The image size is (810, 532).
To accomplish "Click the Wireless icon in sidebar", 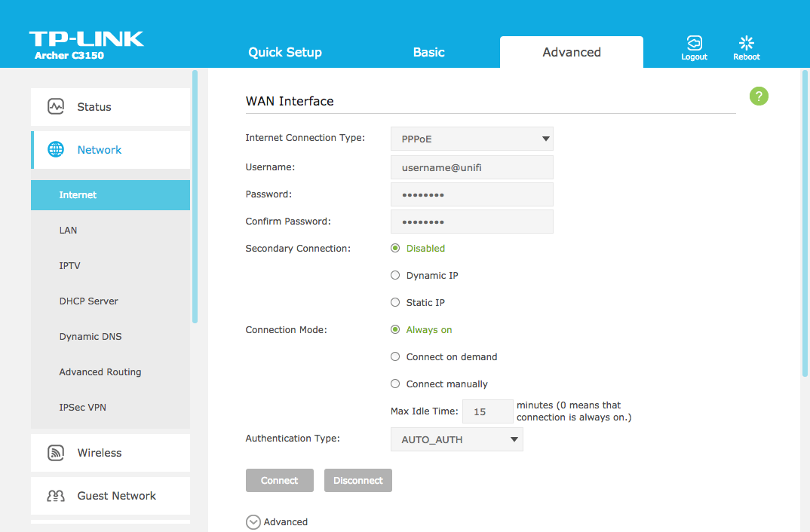I will (x=56, y=453).
